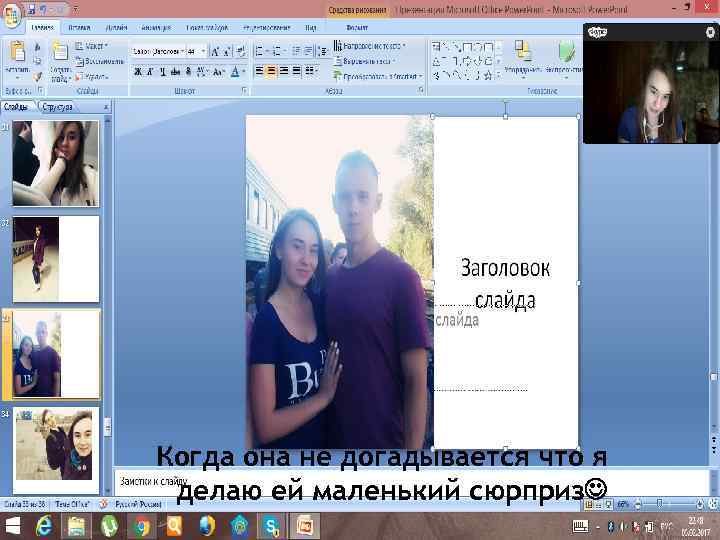Open the Font dialog launcher

coord(244,91)
